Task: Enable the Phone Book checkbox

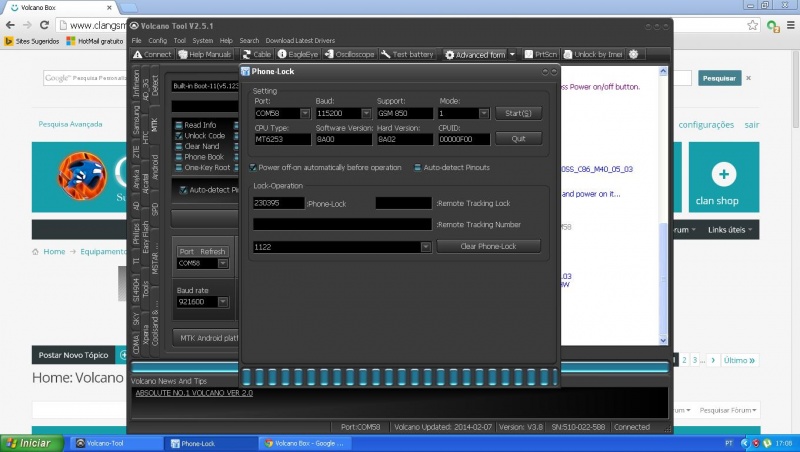Action: pos(179,157)
